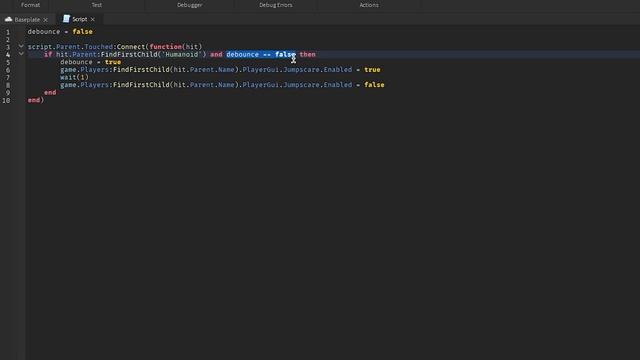The width and height of the screenshot is (640, 360).
Task: Open the Debugger ribbon section
Action: pos(189,5)
